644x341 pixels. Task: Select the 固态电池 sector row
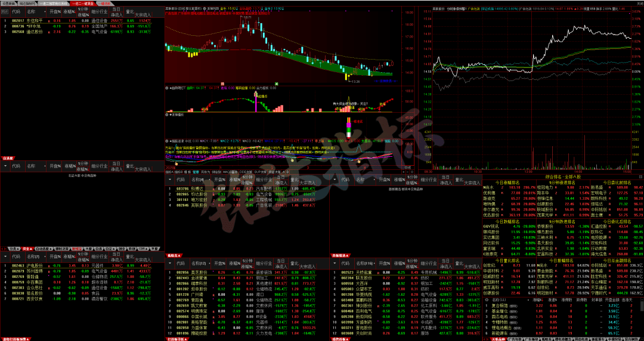point(563,317)
